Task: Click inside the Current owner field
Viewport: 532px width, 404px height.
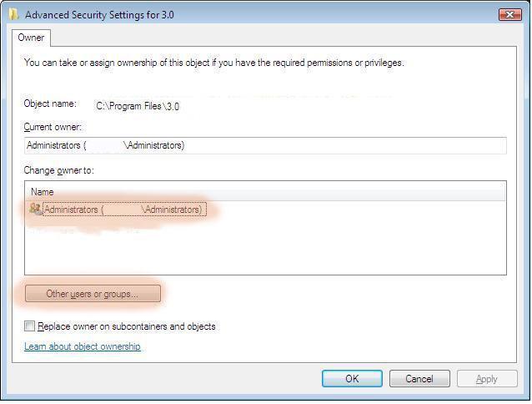Action: [265, 145]
